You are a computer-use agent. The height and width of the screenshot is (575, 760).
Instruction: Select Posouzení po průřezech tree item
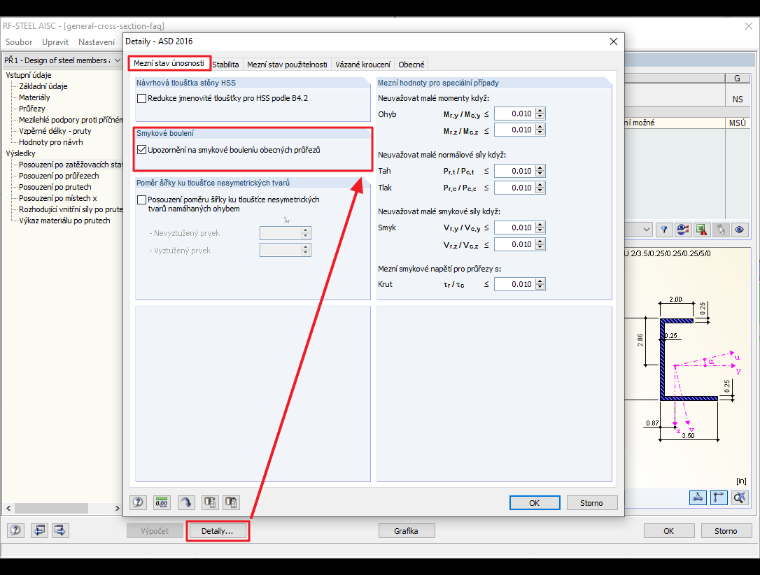click(59, 176)
